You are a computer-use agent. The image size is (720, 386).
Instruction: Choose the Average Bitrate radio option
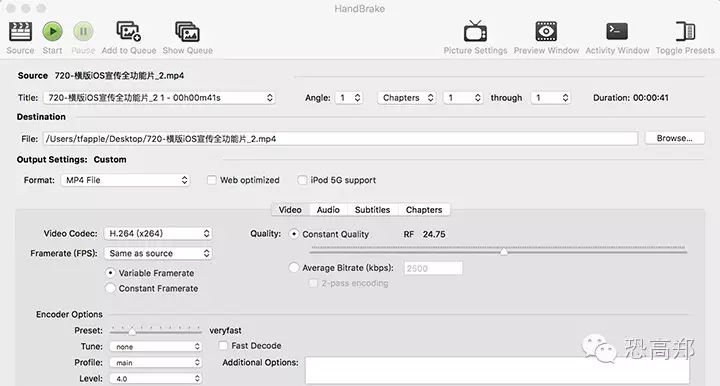coord(294,268)
